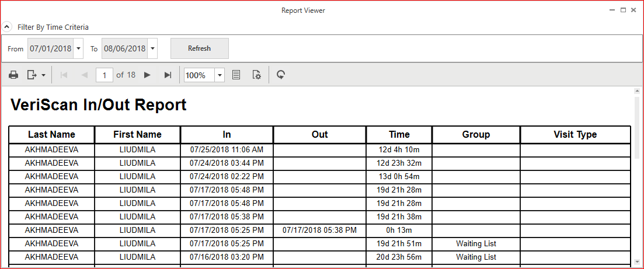Click the Time cell 13d 0h 54m
The width and height of the screenshot is (644, 269).
[x=399, y=177]
